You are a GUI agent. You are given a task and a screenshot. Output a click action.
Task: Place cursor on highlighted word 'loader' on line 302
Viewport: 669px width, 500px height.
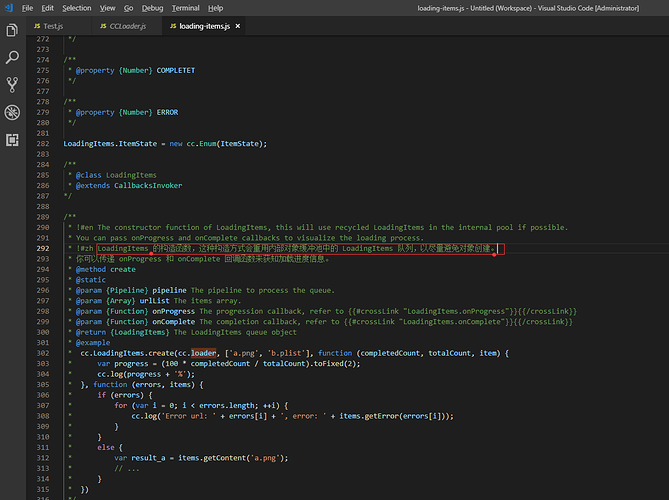pyautogui.click(x=204, y=353)
